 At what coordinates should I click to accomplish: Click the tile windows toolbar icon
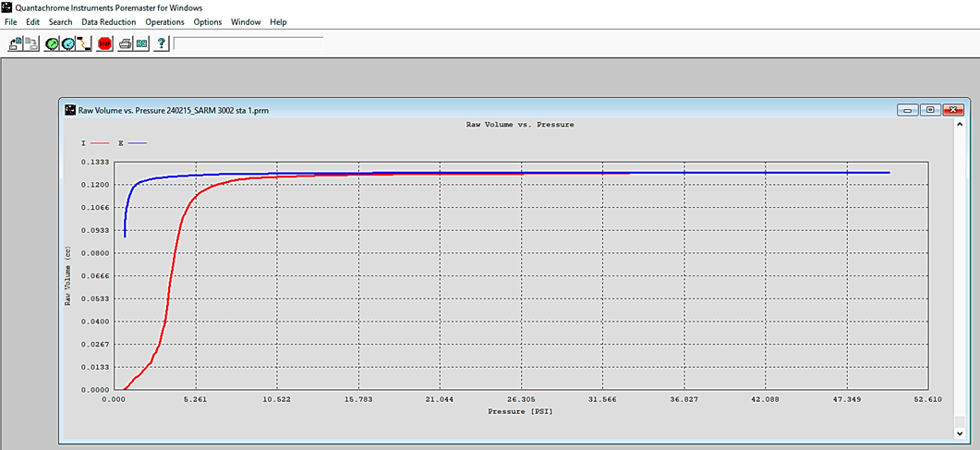(141, 43)
